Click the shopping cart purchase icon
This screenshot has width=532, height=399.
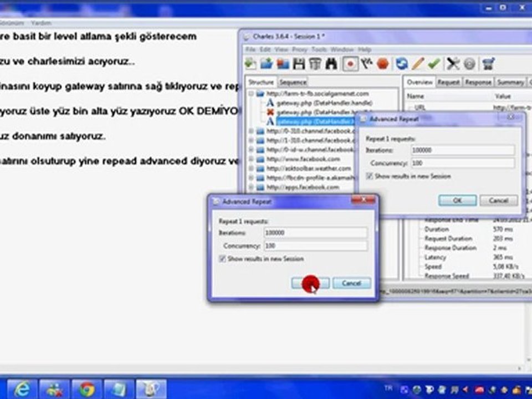click(x=488, y=63)
